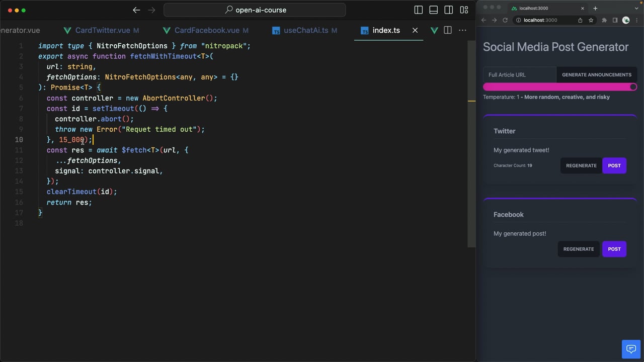Click fetchWithTimeout function name

(x=162, y=56)
